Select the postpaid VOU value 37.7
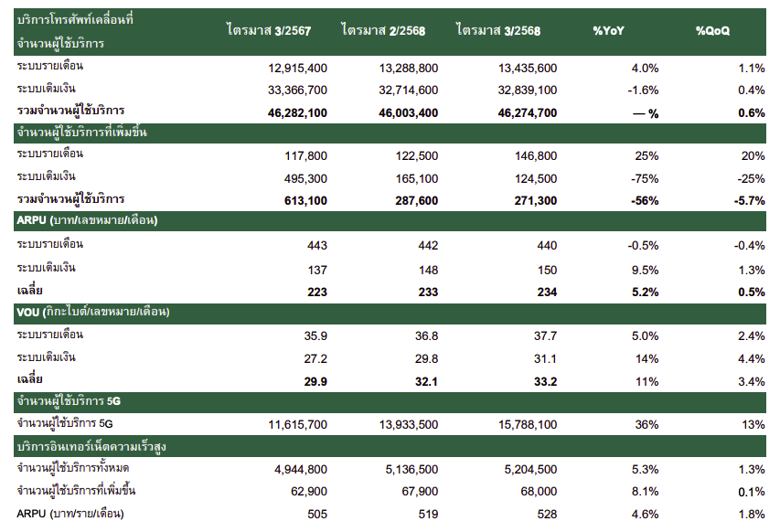The width and height of the screenshot is (780, 532). pyautogui.click(x=545, y=335)
